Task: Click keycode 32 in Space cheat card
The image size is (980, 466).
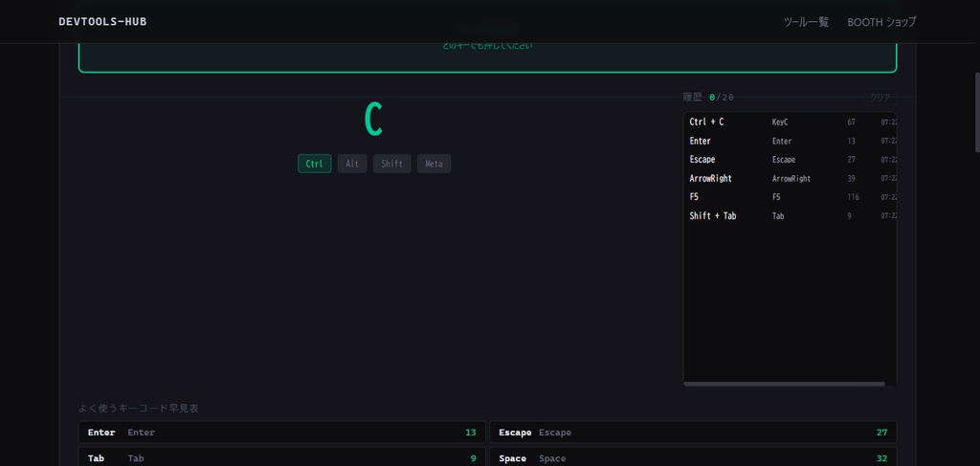Action: pos(881,458)
